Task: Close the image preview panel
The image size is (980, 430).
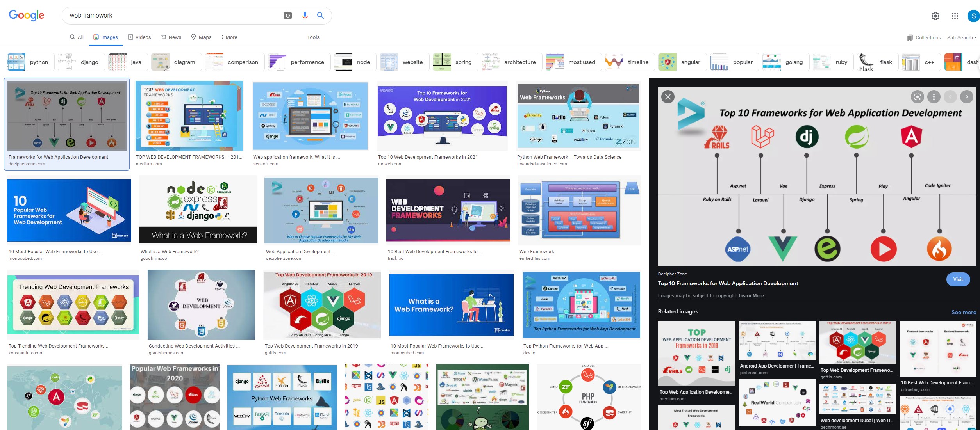Action: (668, 97)
